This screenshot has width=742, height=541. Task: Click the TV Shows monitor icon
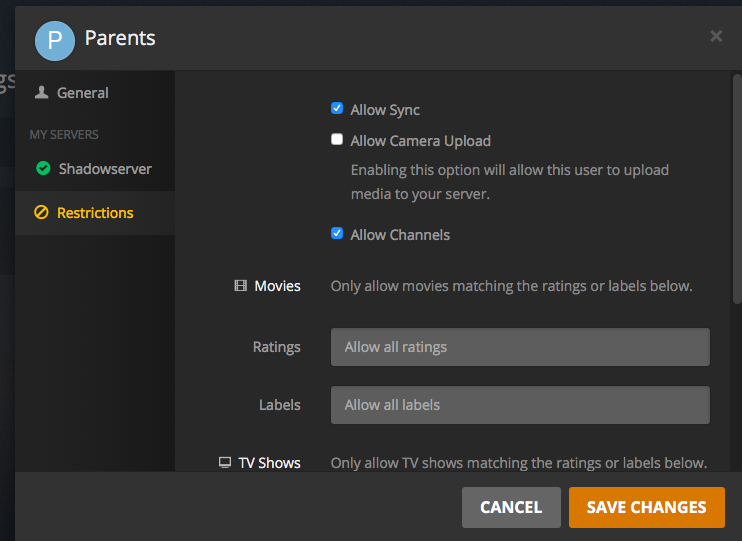coord(225,462)
